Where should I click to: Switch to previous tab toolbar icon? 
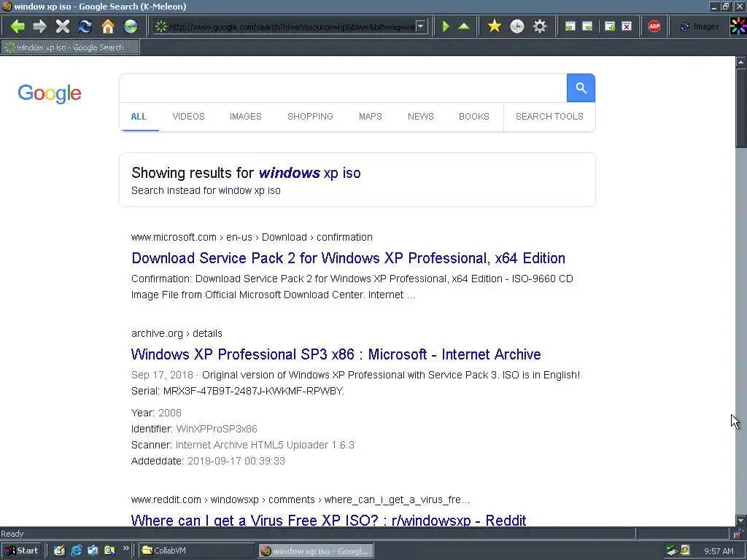click(x=570, y=27)
